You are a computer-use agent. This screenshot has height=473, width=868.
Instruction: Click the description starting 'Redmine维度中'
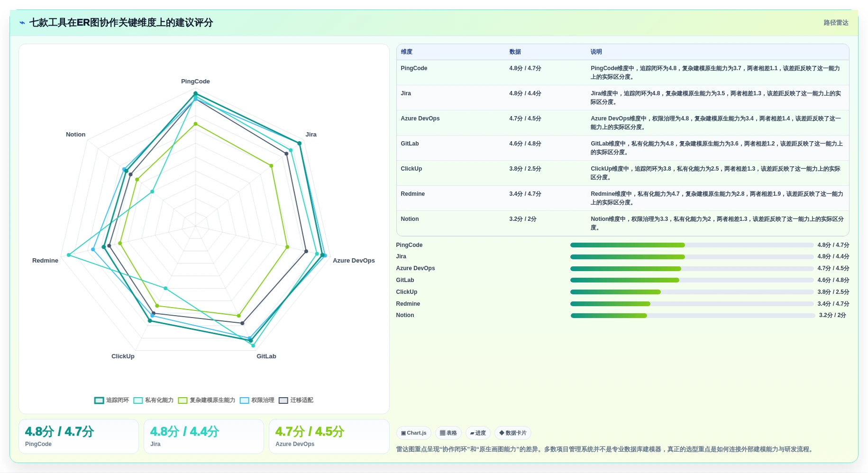click(x=717, y=198)
